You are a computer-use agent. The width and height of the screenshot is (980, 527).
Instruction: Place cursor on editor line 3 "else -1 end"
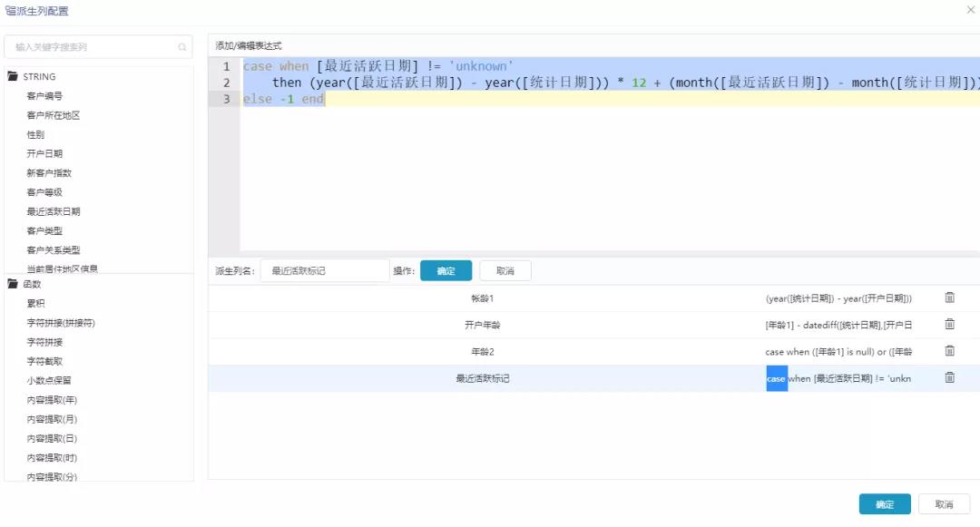click(283, 99)
